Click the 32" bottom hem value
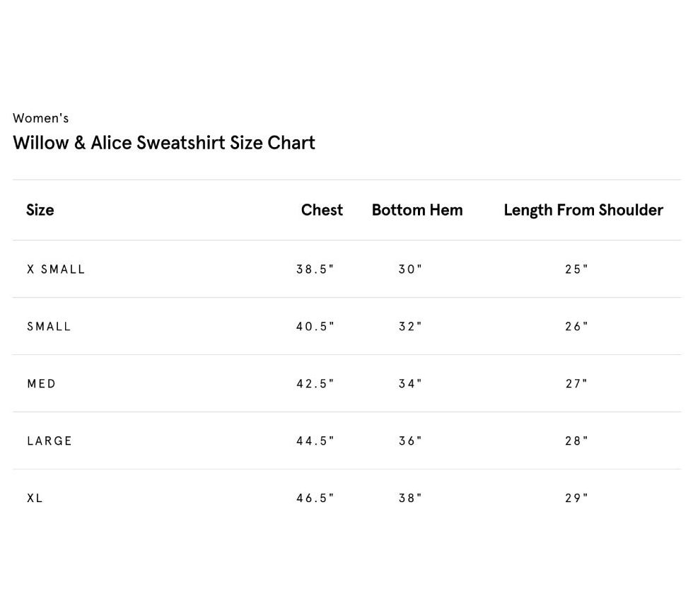This screenshot has height=616, width=693. tap(410, 327)
